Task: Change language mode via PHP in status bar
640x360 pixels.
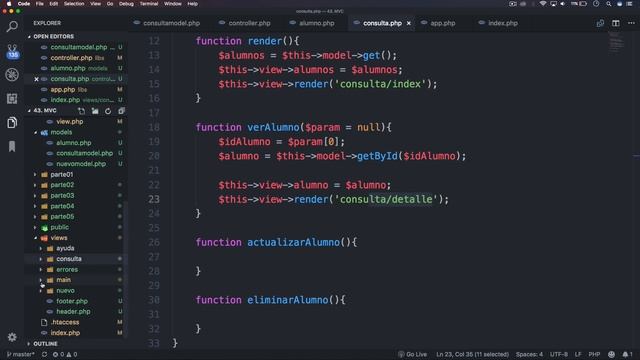Action: pos(594,354)
